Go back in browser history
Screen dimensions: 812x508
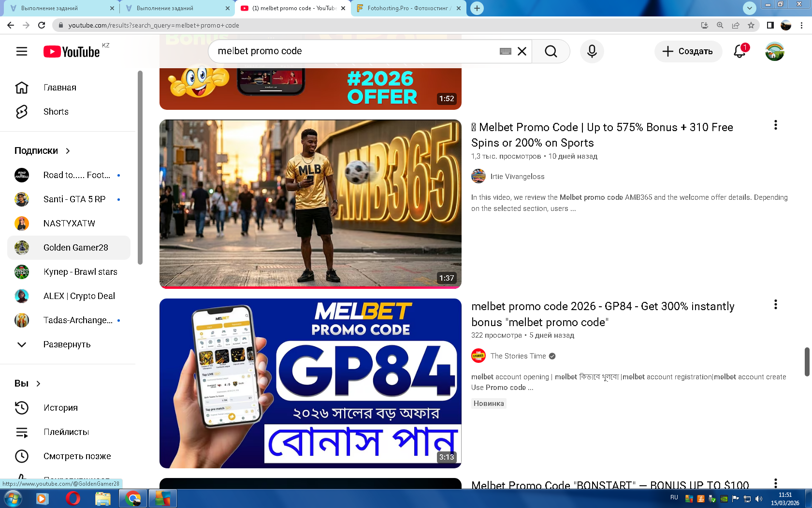coord(11,25)
